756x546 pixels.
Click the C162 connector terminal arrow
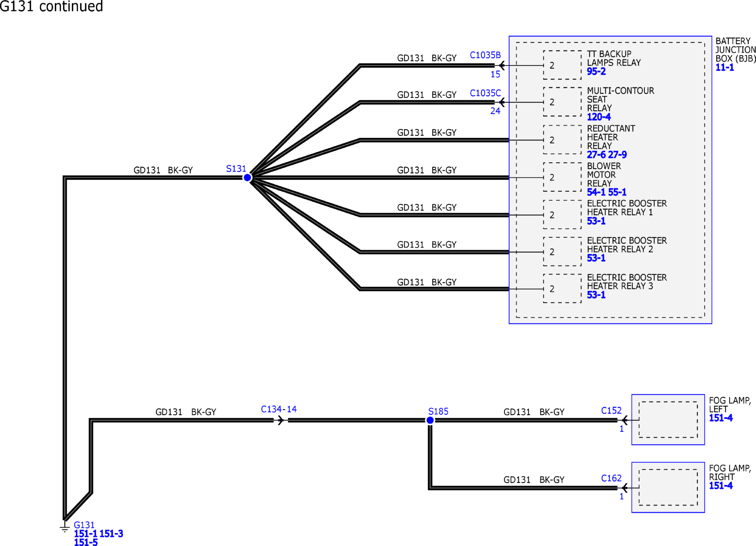coord(625,488)
